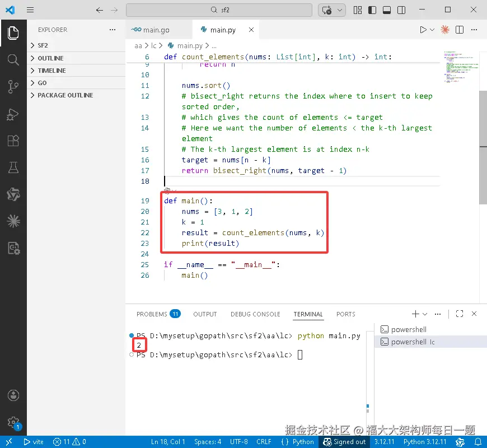
Task: Click the editor vertical scrollbar
Action: coord(483,148)
